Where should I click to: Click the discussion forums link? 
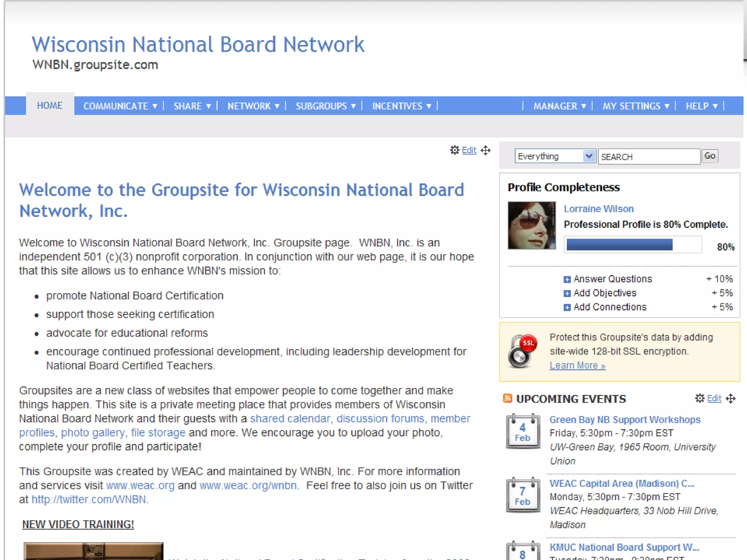(x=380, y=419)
